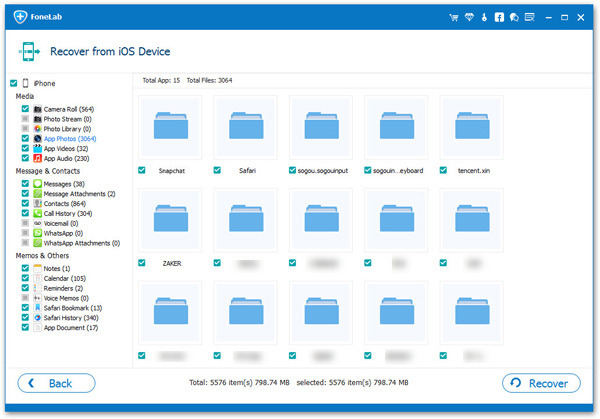Start recovery with the Recover button
This screenshot has height=419, width=600.
click(x=541, y=383)
